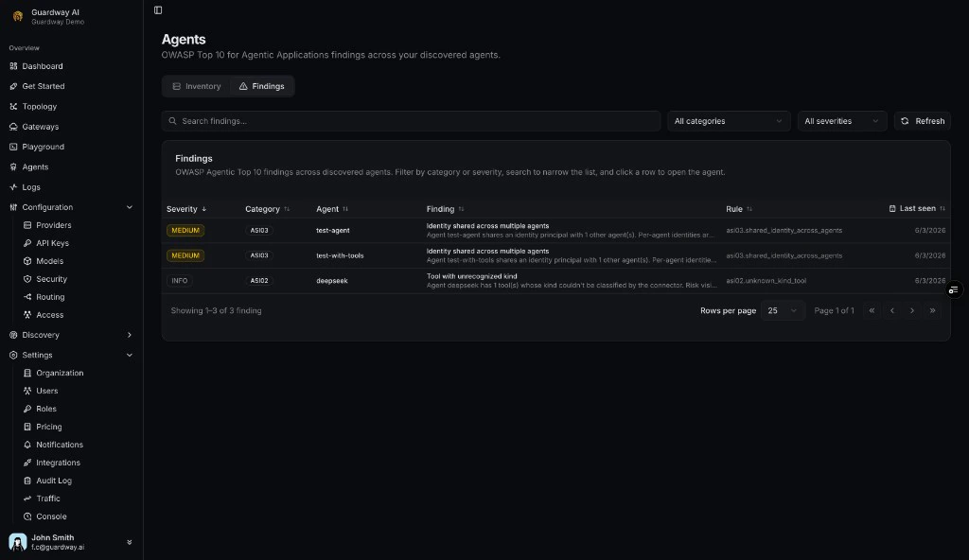Open the All severities dropdown

[x=841, y=121]
